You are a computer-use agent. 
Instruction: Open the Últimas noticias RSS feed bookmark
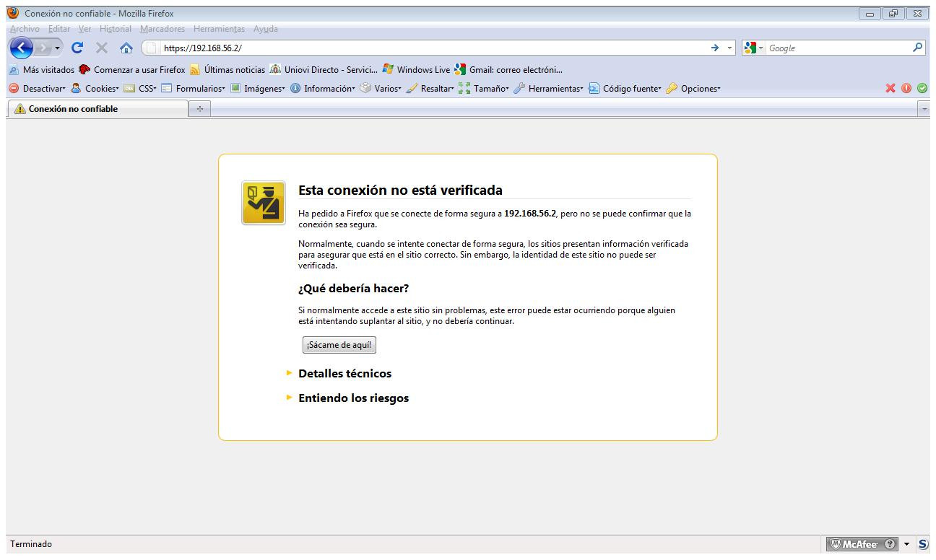(x=227, y=70)
